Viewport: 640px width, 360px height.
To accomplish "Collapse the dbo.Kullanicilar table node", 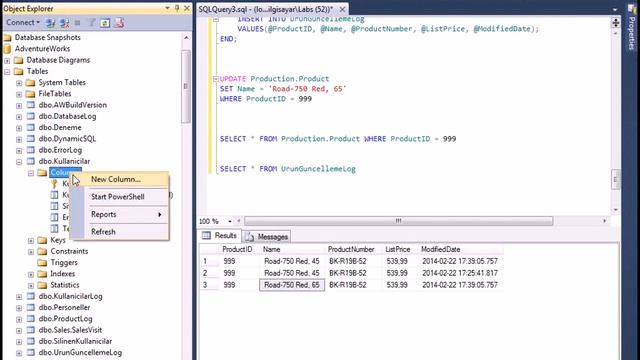I will coord(19,162).
